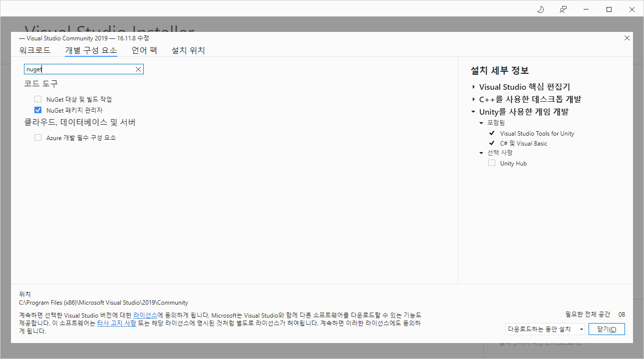Open the 타사 고지 사항 link
The height and width of the screenshot is (359, 644).
point(116,323)
